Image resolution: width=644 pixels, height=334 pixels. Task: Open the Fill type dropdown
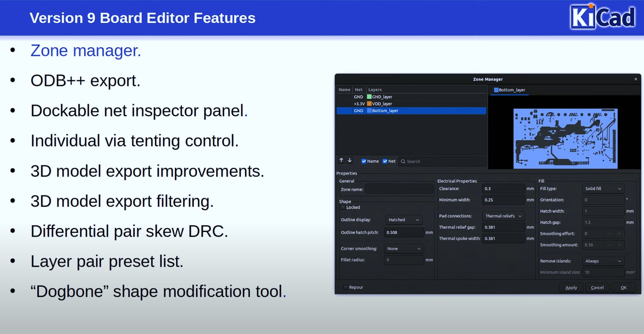[603, 189]
